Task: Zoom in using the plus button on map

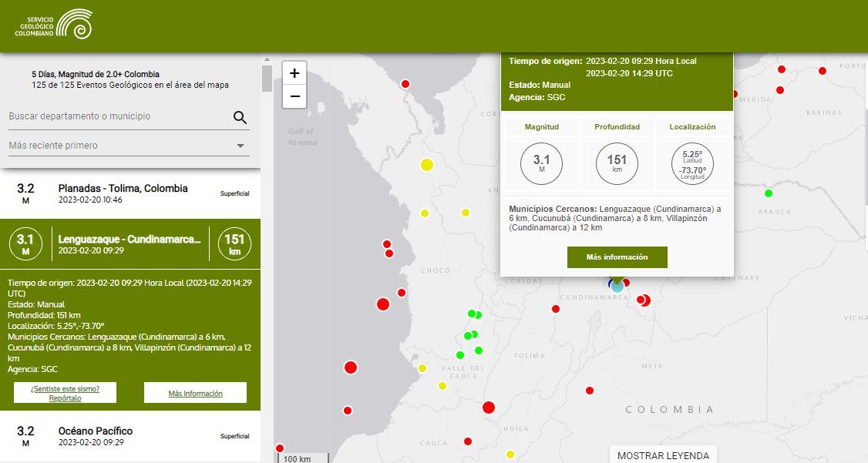Action: pos(294,72)
